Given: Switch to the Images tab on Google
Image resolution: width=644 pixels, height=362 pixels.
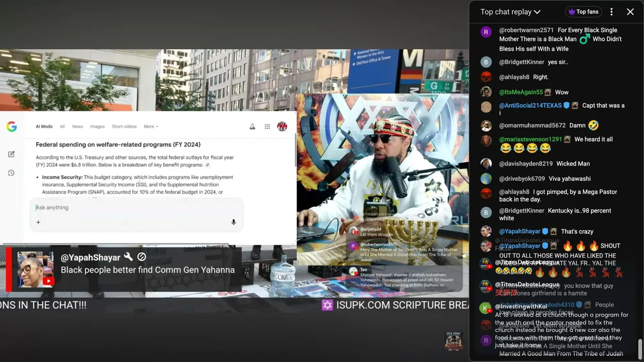Looking at the screenshot, I should [97, 127].
